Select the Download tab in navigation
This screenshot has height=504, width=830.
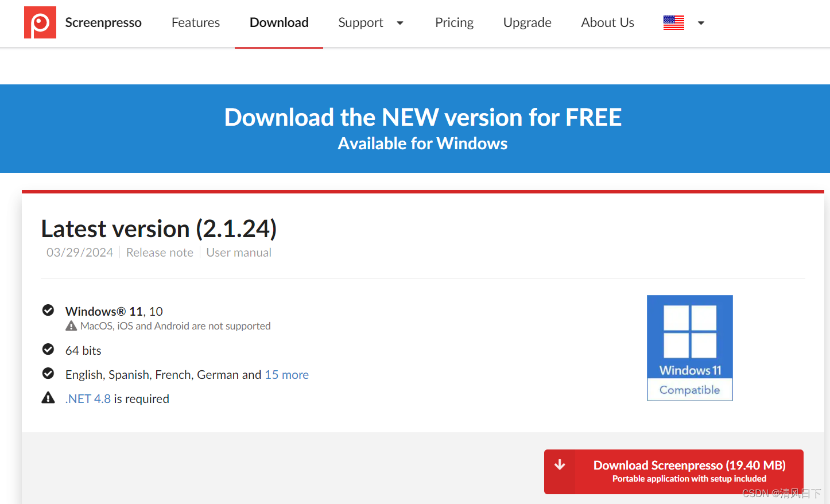279,22
